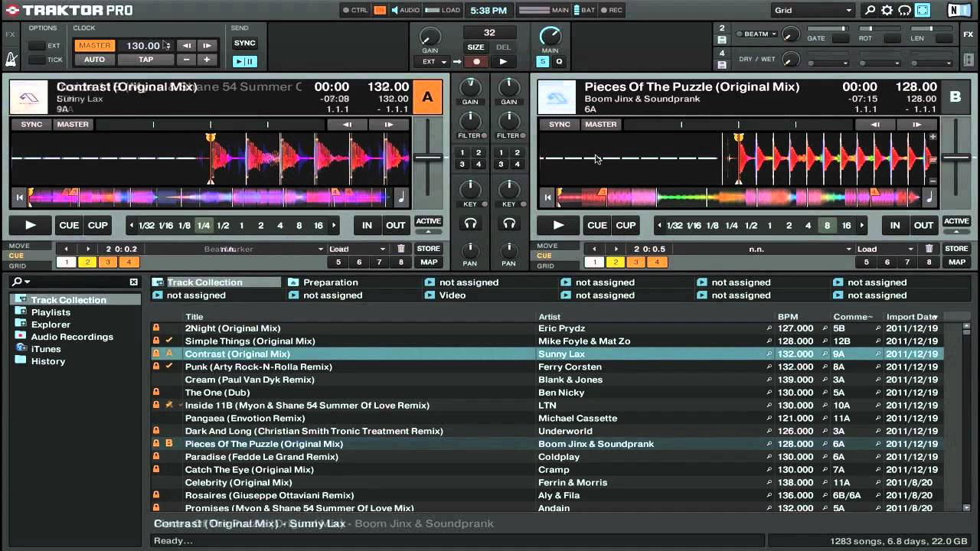Screen dimensions: 980x551
Task: Click the Audio Recordings folder icon
Action: coord(21,337)
